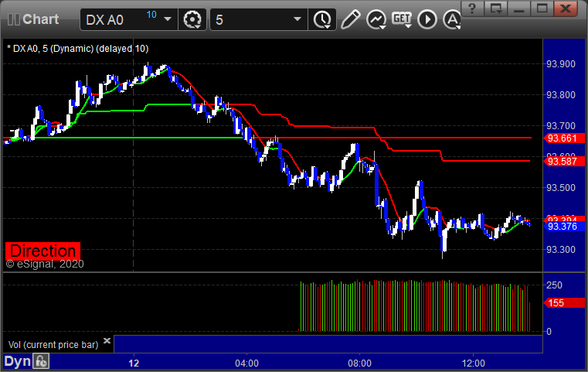The image size is (588, 372).
Task: Click the help question mark button
Action: pyautogui.click(x=472, y=9)
